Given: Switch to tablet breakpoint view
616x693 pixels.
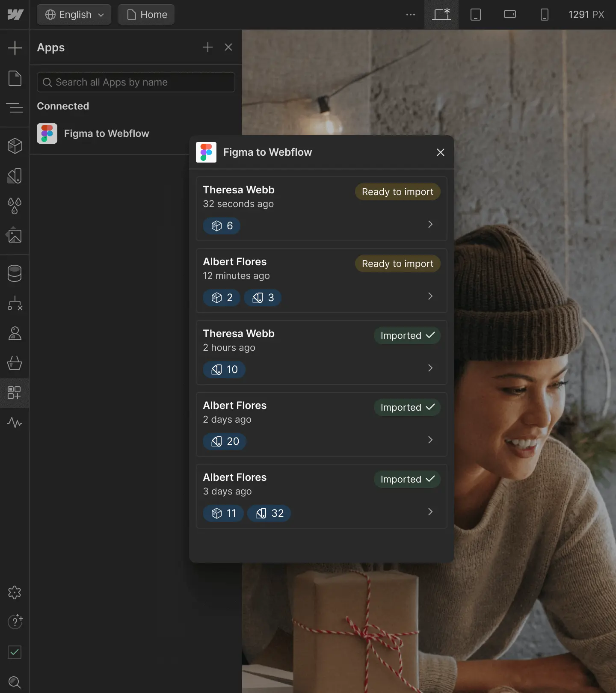Looking at the screenshot, I should (476, 15).
